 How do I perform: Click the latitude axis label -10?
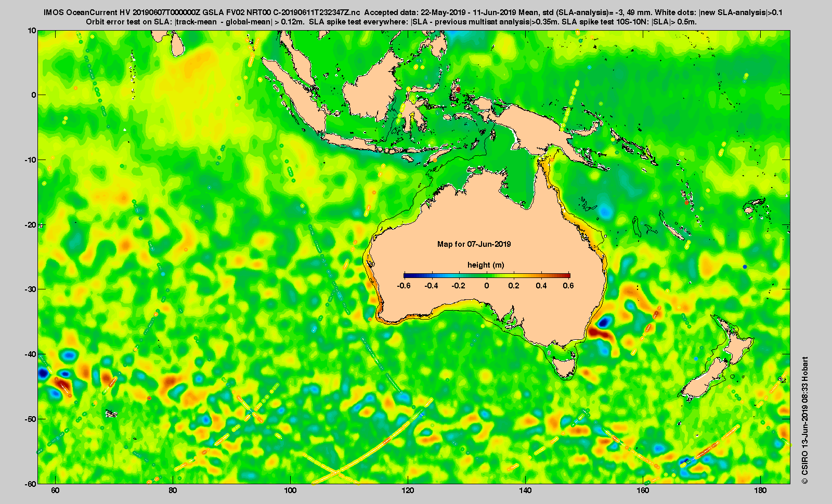coord(31,160)
